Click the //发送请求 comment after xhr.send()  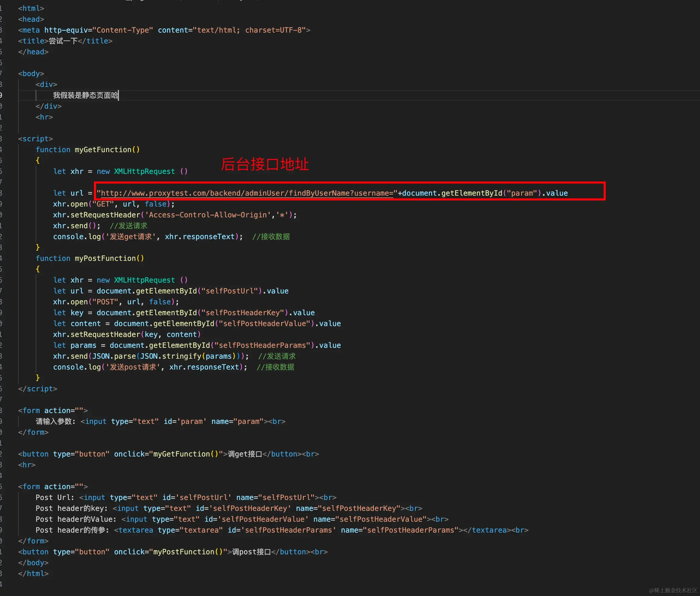128,226
